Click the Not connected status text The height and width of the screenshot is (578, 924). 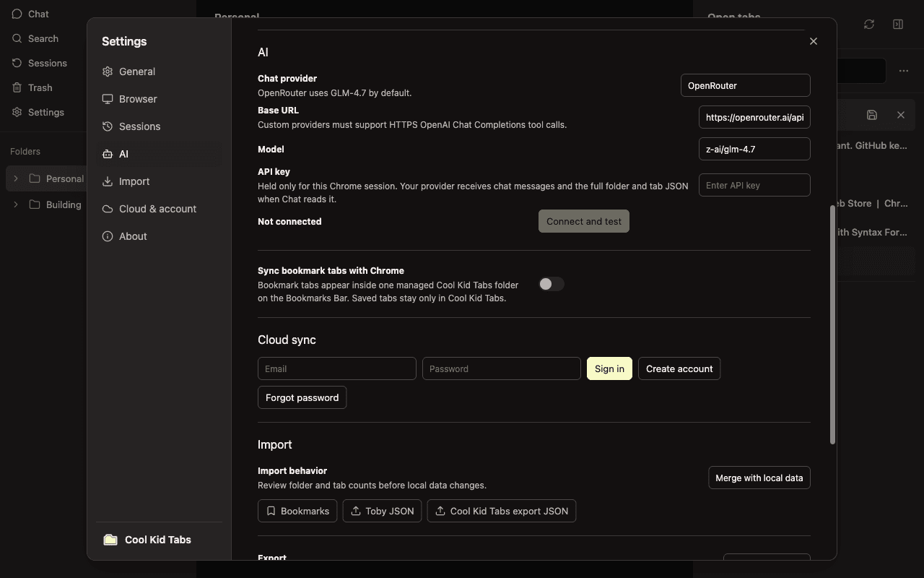pyautogui.click(x=289, y=221)
